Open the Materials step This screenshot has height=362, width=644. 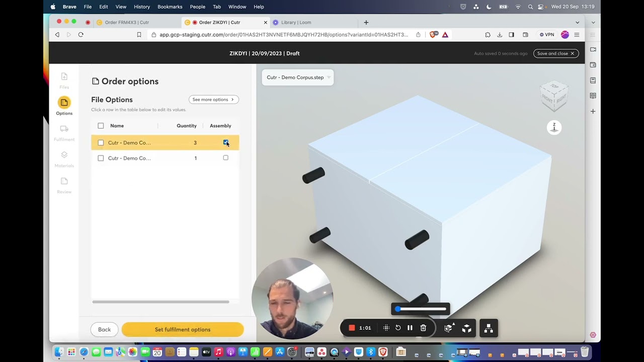point(64,159)
